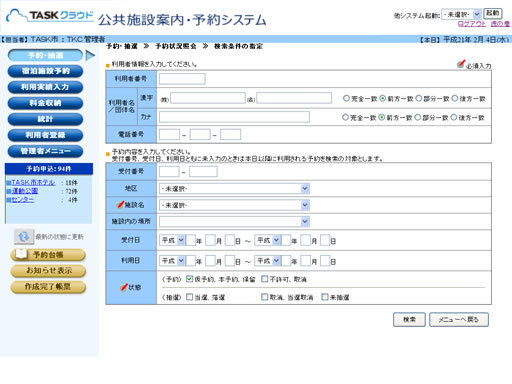
Task: Open the センター link
Action: coord(23,200)
